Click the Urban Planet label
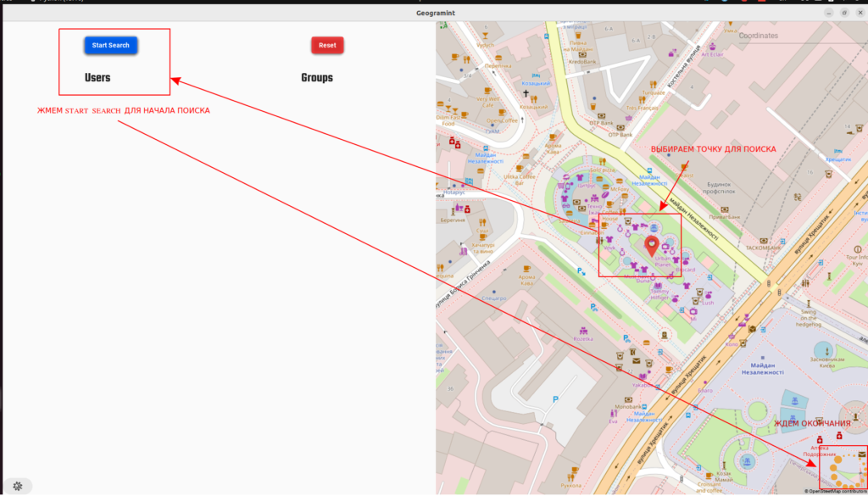The image size is (868, 496). tap(663, 261)
